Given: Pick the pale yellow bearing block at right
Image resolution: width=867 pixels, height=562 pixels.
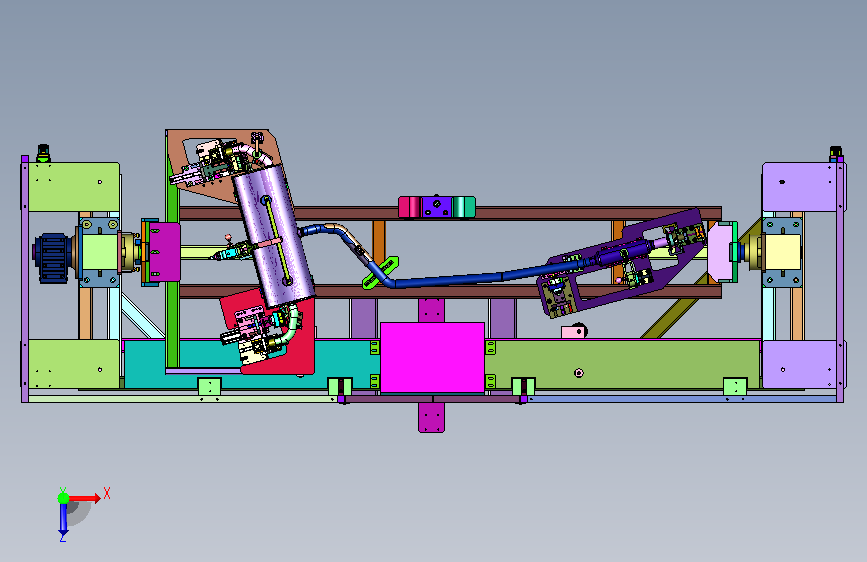Looking at the screenshot, I should [781, 252].
